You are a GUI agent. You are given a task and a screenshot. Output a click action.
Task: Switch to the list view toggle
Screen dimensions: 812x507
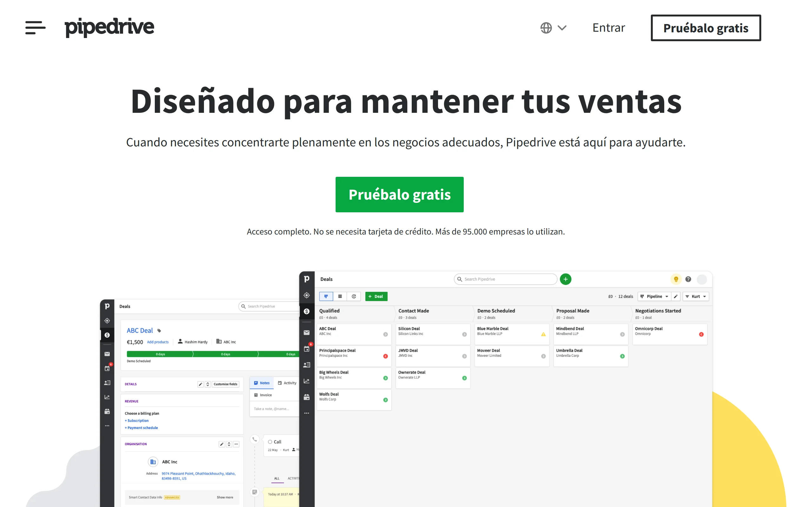coord(340,296)
